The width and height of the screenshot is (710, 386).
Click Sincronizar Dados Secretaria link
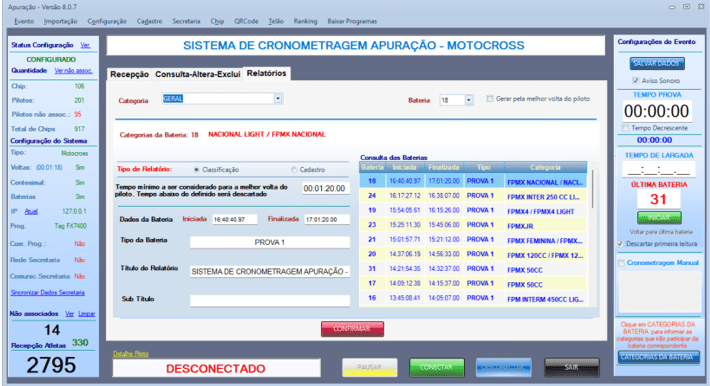point(48,293)
